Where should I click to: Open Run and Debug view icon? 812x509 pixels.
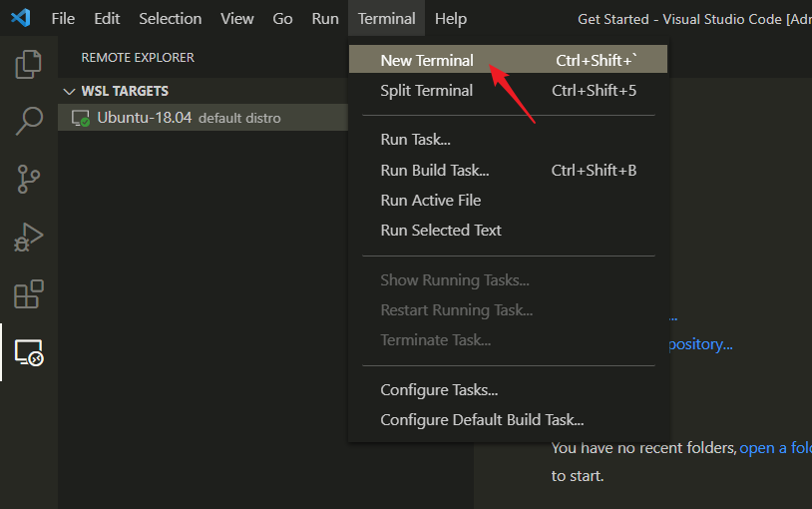[x=29, y=238]
